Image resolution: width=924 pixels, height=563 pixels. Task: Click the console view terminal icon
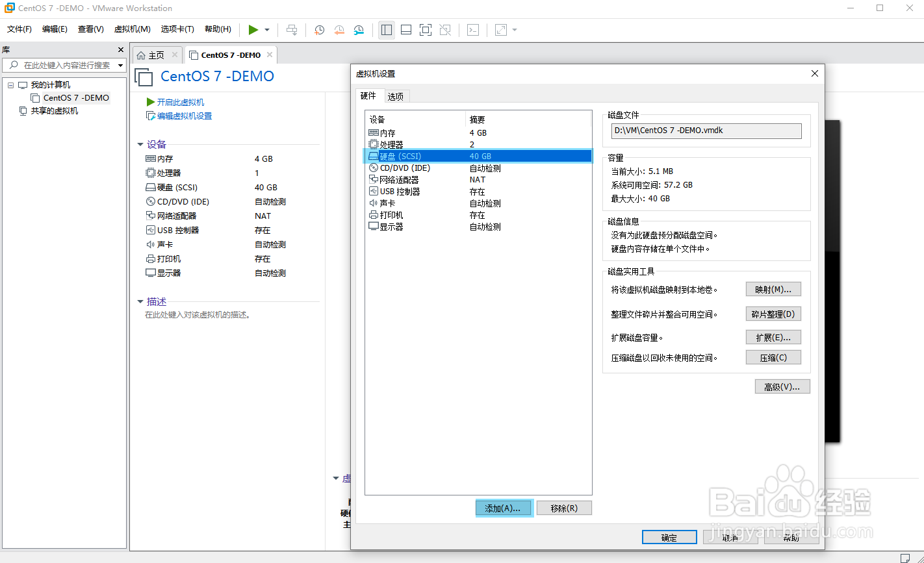tap(474, 30)
